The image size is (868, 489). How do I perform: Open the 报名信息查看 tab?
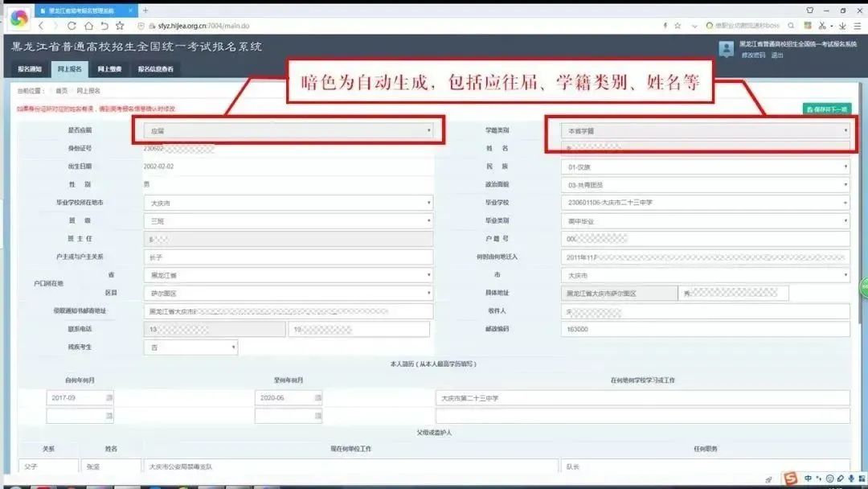(x=156, y=69)
